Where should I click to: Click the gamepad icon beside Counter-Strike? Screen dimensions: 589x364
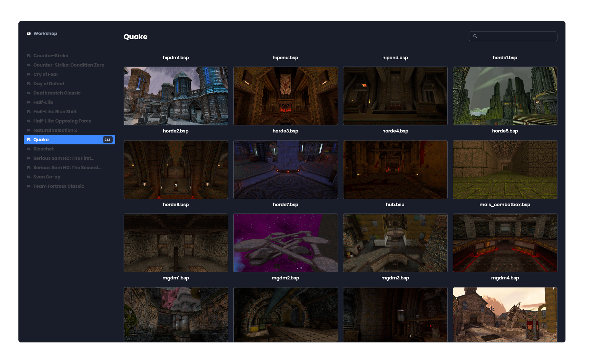click(29, 56)
